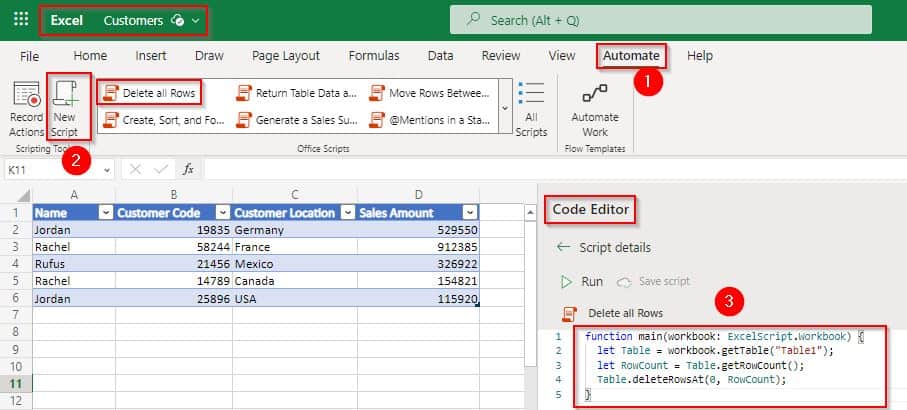Image resolution: width=907 pixels, height=410 pixels.
Task: Select column A header
Action: tap(73, 194)
